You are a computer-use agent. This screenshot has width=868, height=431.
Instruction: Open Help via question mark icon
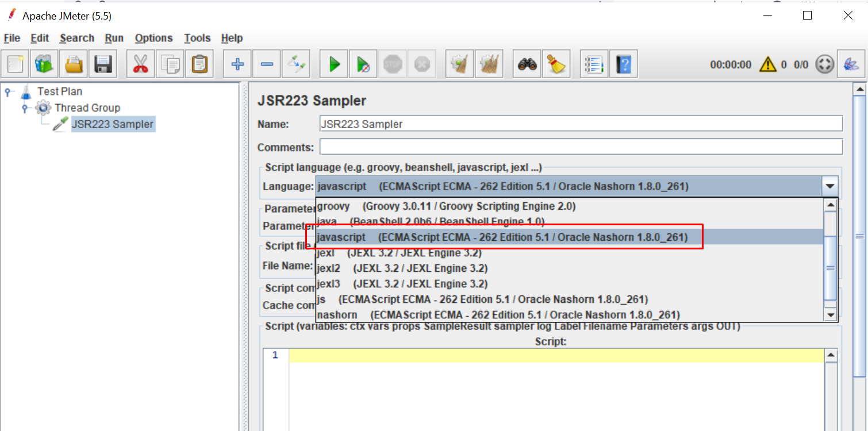[x=624, y=63]
